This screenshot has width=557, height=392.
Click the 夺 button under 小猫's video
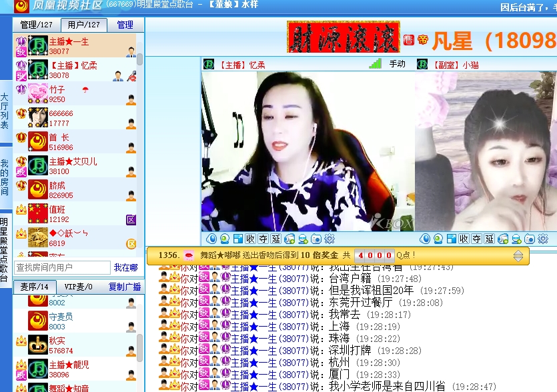pyautogui.click(x=477, y=239)
